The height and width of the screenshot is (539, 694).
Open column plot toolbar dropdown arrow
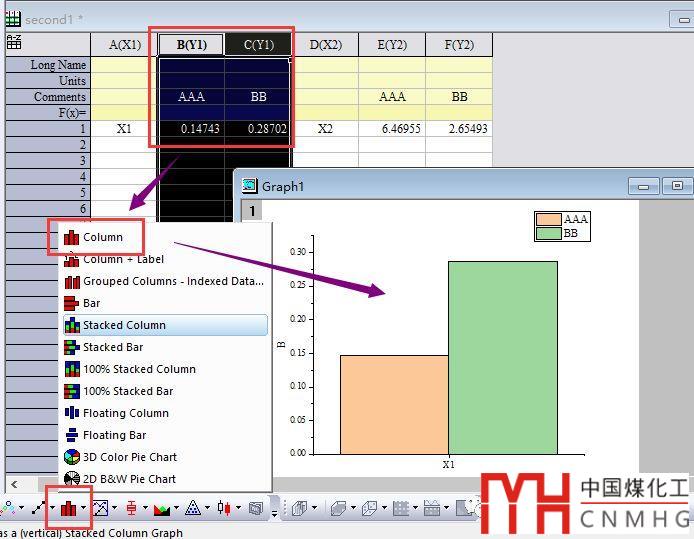83,508
